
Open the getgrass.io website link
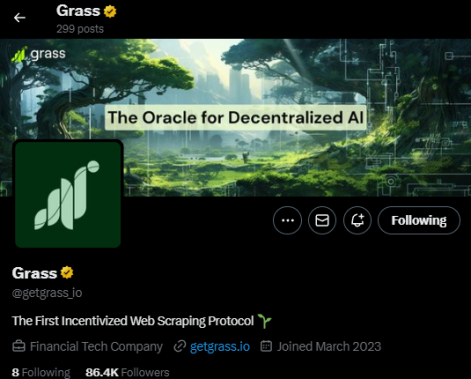click(220, 347)
